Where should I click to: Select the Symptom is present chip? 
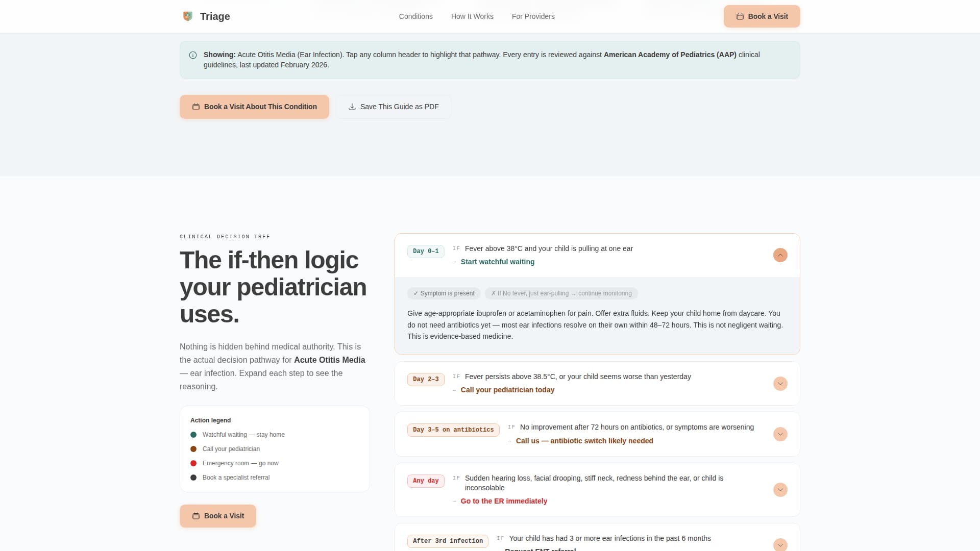pyautogui.click(x=444, y=293)
